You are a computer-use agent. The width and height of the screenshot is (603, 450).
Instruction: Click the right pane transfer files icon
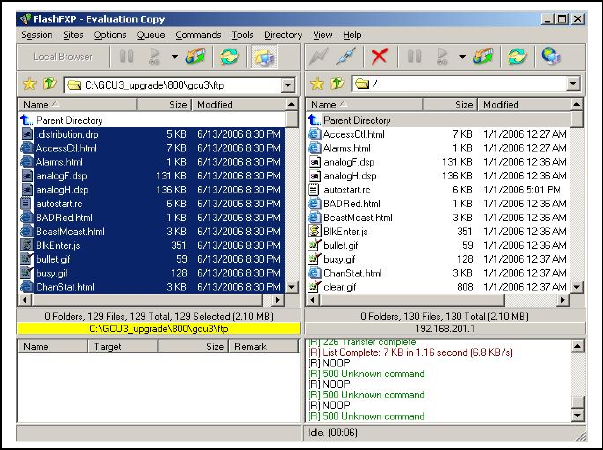483,57
